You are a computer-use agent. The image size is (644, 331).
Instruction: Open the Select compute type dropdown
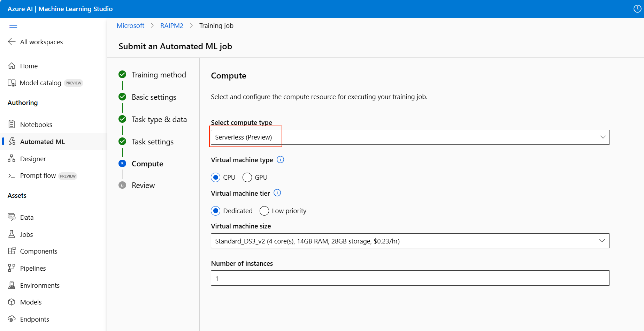[410, 137]
